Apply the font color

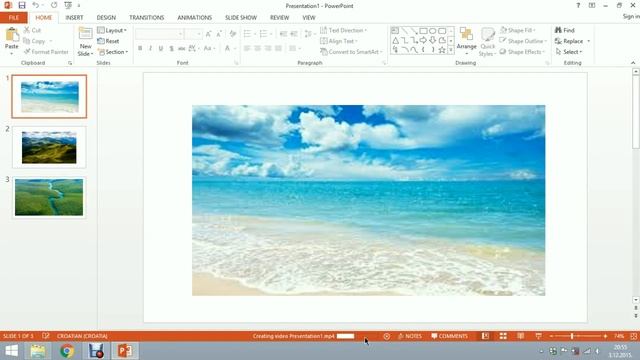(x=227, y=49)
